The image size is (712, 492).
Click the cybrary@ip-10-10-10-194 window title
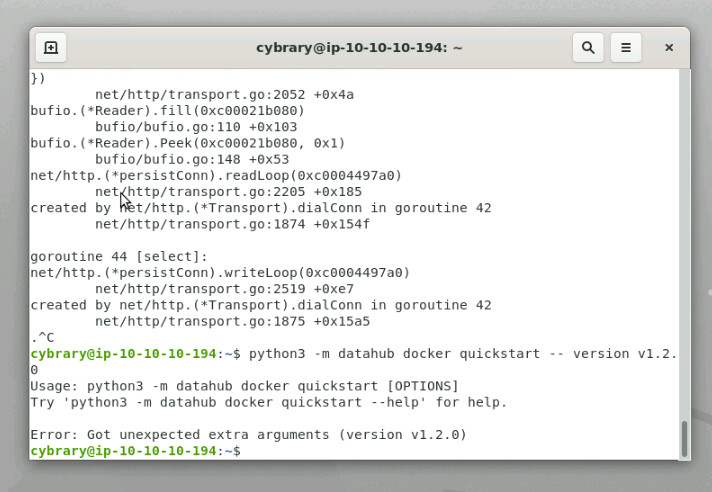pyautogui.click(x=359, y=47)
